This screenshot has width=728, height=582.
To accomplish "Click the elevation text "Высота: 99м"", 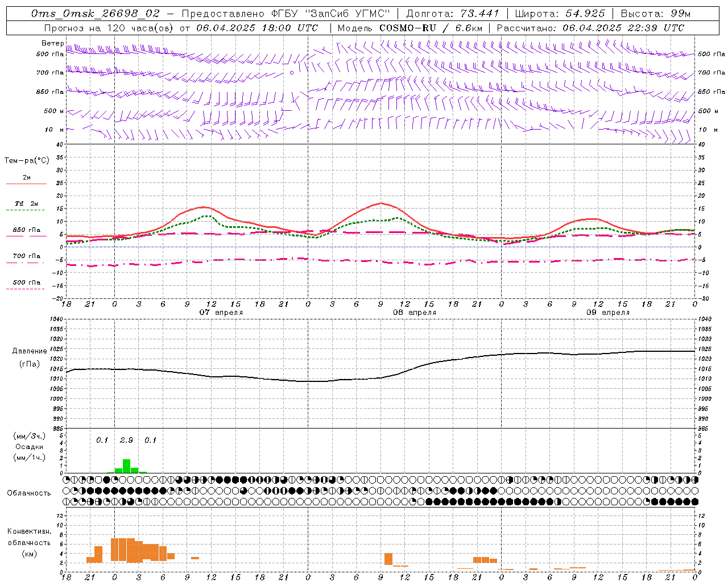I will click(x=656, y=14).
